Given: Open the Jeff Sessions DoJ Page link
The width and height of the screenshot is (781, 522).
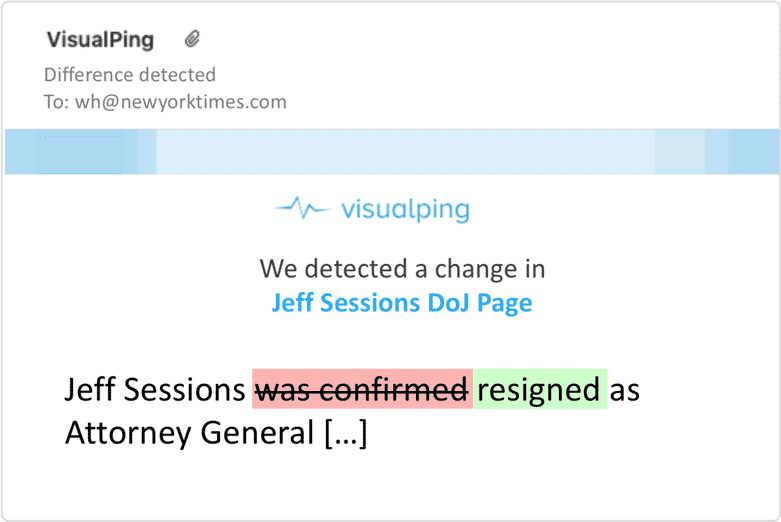Looking at the screenshot, I should pos(402,303).
